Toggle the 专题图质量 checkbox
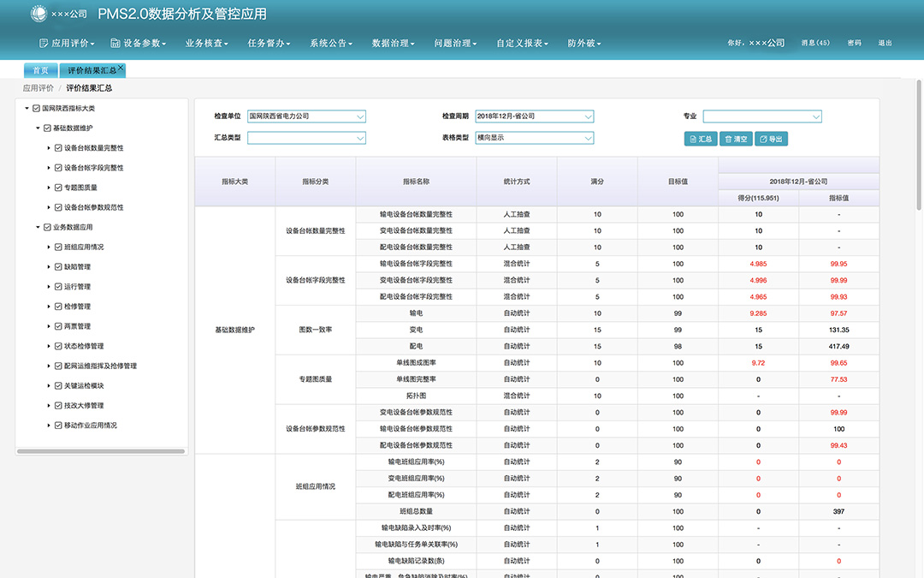The width and height of the screenshot is (924, 578). pyautogui.click(x=58, y=188)
